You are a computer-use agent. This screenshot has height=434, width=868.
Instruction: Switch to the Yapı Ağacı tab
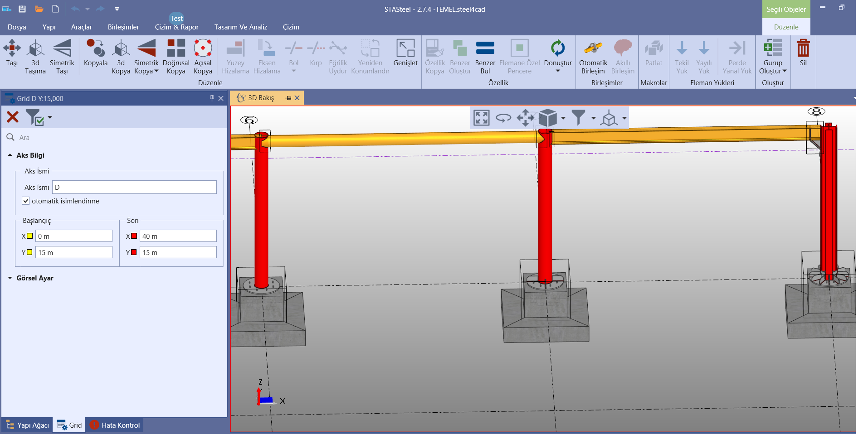[28, 425]
